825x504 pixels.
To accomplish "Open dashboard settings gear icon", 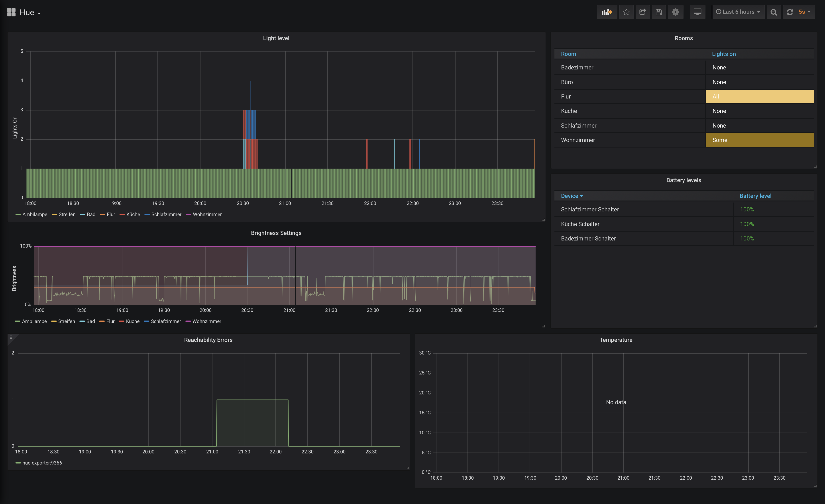I will coord(675,12).
